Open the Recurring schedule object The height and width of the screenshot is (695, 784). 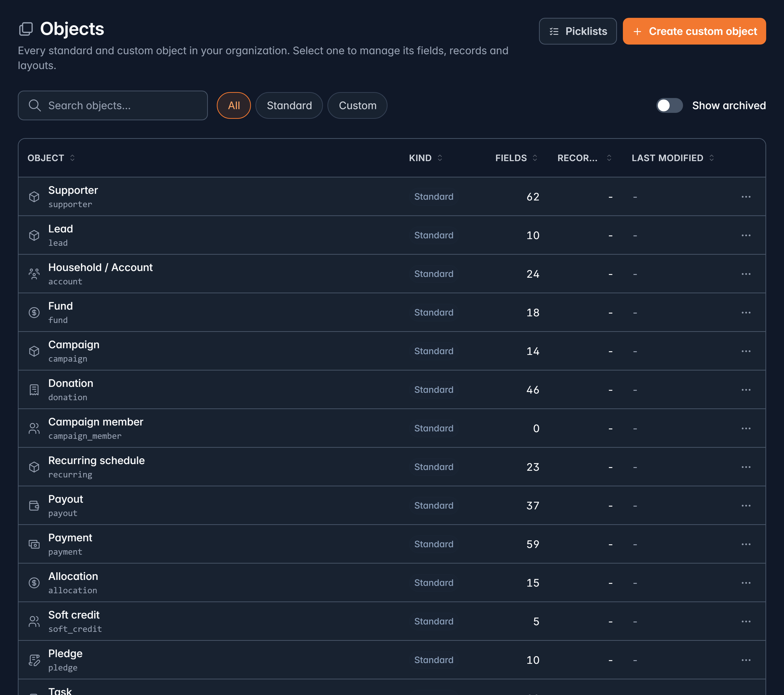[96, 460]
